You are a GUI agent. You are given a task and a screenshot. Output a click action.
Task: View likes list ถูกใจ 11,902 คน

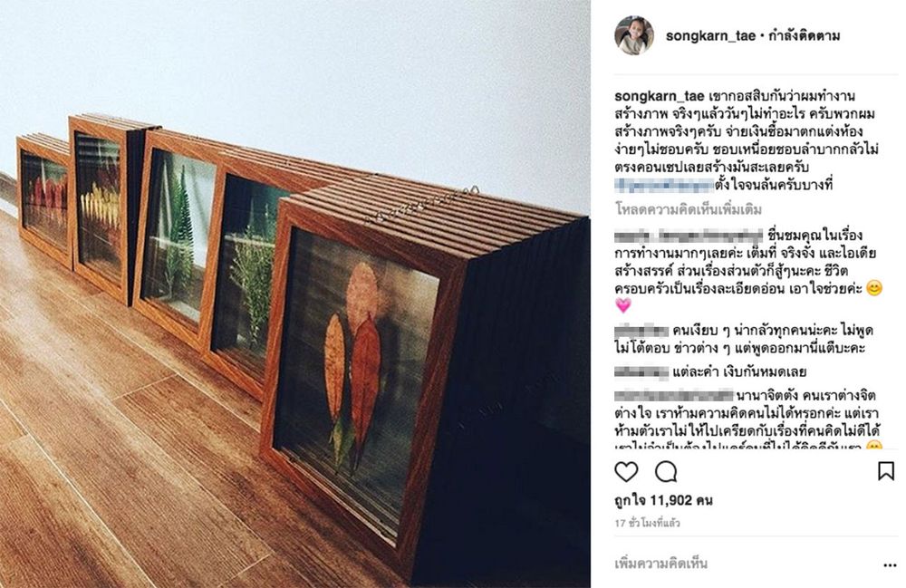pos(663,500)
